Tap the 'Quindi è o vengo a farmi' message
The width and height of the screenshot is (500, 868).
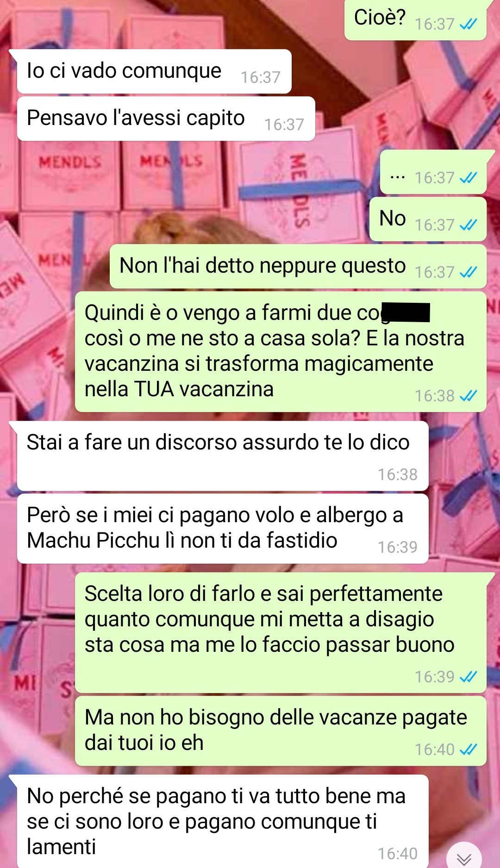point(281,351)
